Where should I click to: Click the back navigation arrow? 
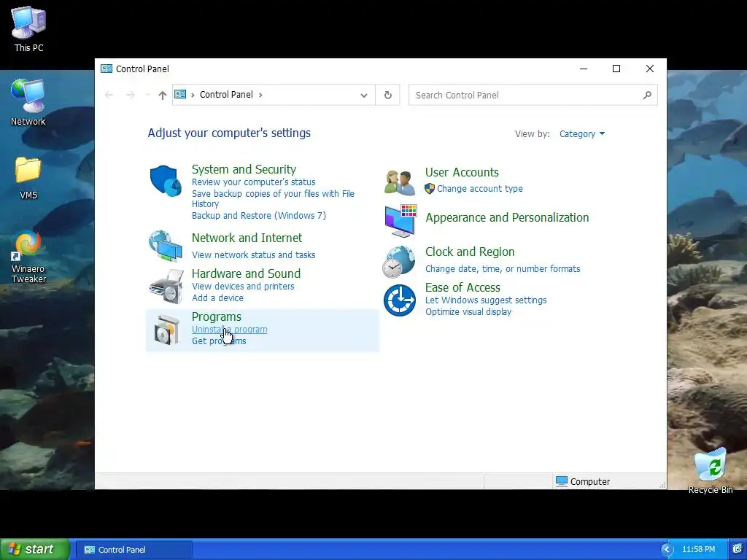point(109,96)
